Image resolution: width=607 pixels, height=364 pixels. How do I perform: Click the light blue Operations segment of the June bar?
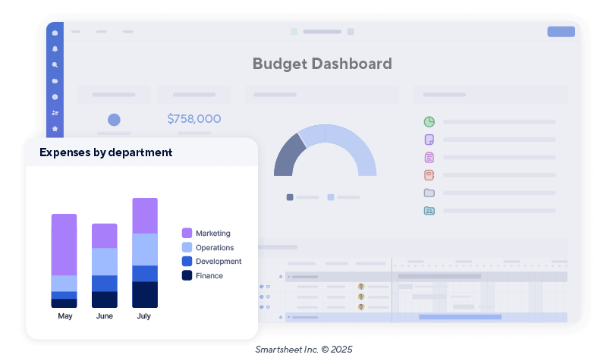coord(105,262)
